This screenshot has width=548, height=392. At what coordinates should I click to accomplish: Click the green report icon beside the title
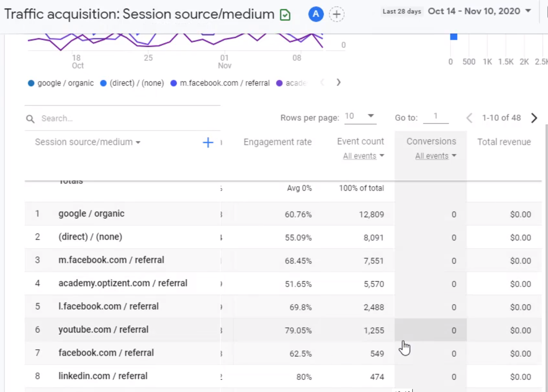285,14
